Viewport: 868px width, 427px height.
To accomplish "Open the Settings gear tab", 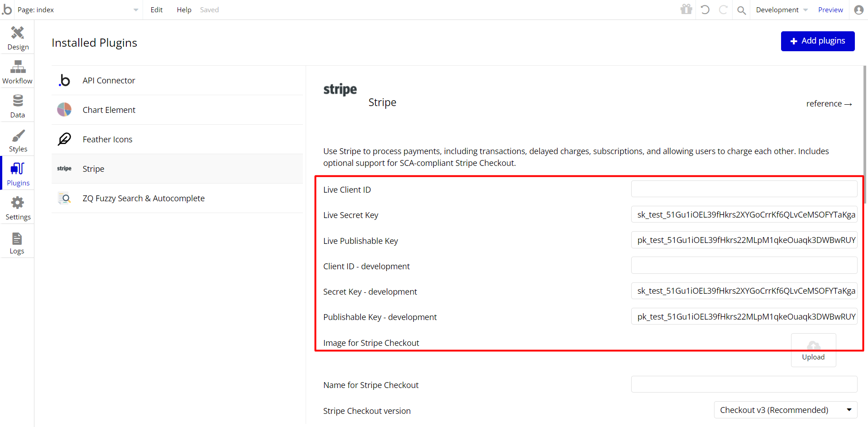I will tap(18, 203).
